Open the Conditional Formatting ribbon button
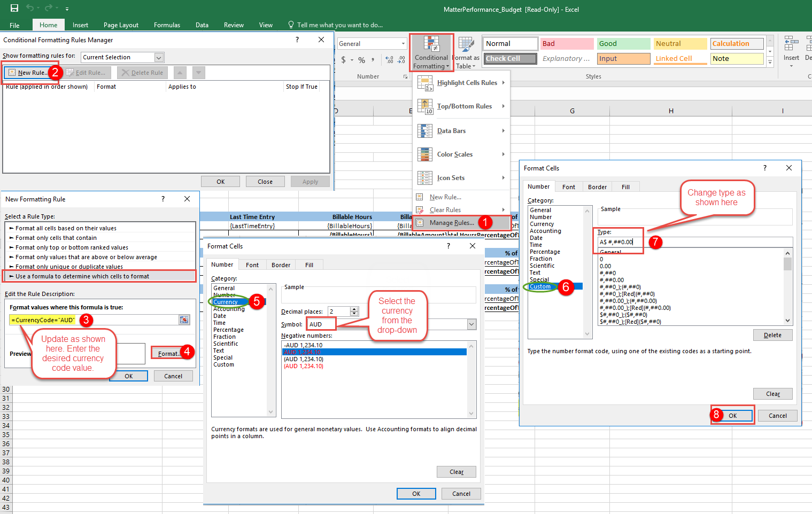Image resolution: width=812 pixels, height=514 pixels. click(431, 52)
